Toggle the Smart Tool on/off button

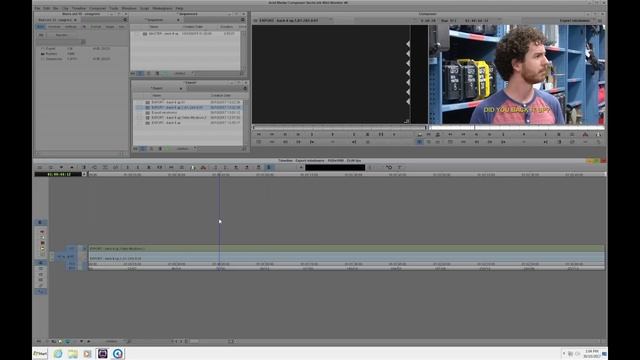40,222
